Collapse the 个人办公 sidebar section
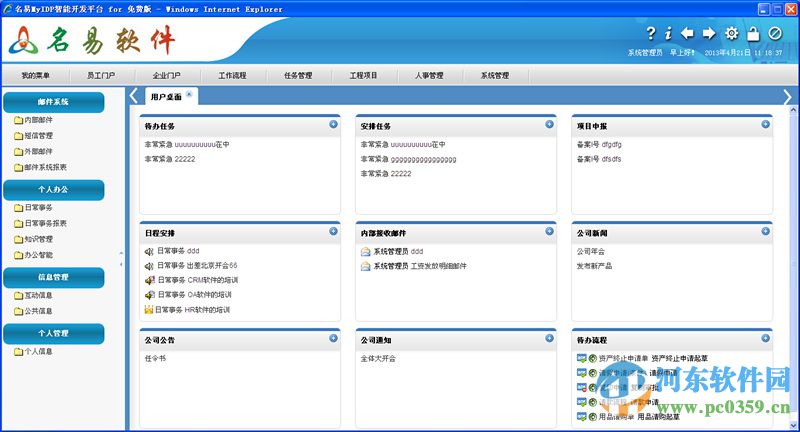 pyautogui.click(x=54, y=190)
